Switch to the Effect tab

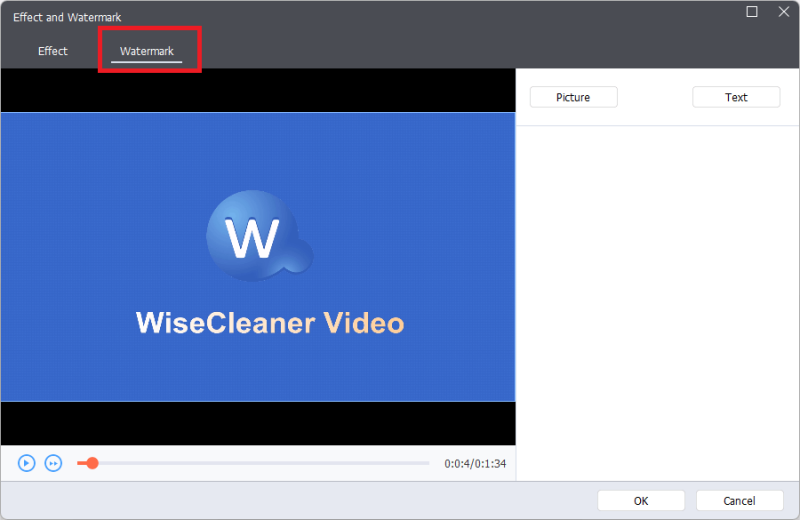[x=53, y=51]
